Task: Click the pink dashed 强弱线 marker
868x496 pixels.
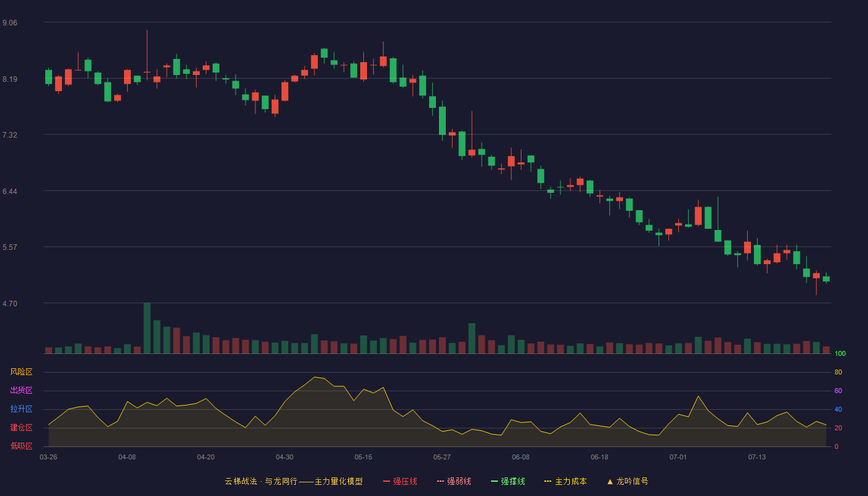Action: pos(440,481)
